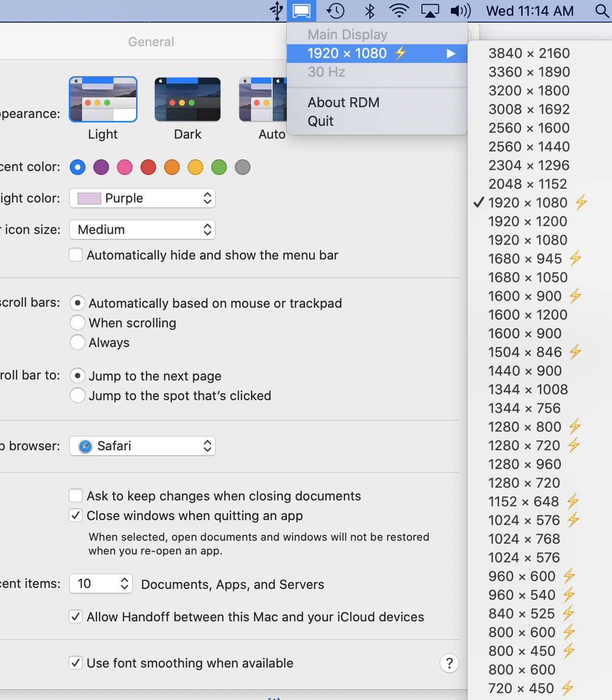Image resolution: width=612 pixels, height=700 pixels.
Task: Select 3840 × 2160 resolution
Action: coord(540,53)
